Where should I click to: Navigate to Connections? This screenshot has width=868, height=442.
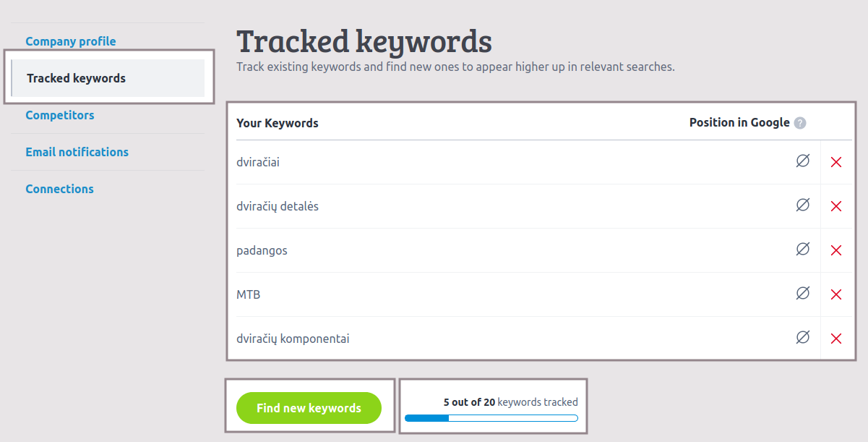point(60,189)
